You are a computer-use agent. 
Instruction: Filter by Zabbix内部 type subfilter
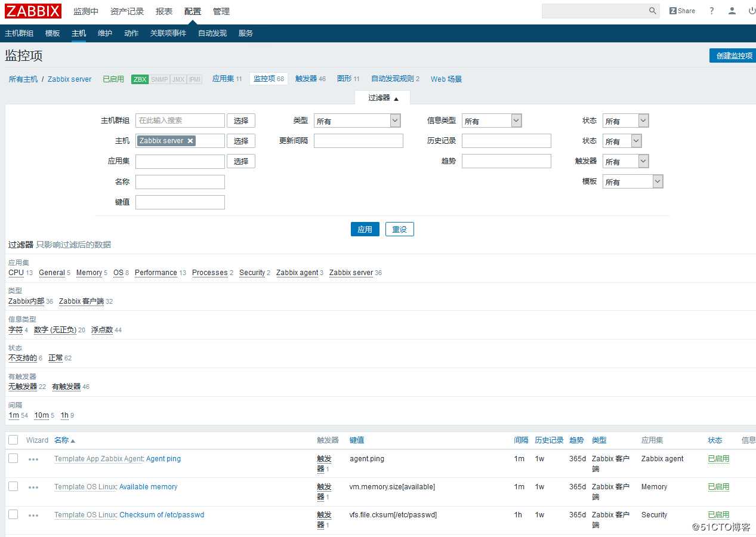tap(26, 301)
